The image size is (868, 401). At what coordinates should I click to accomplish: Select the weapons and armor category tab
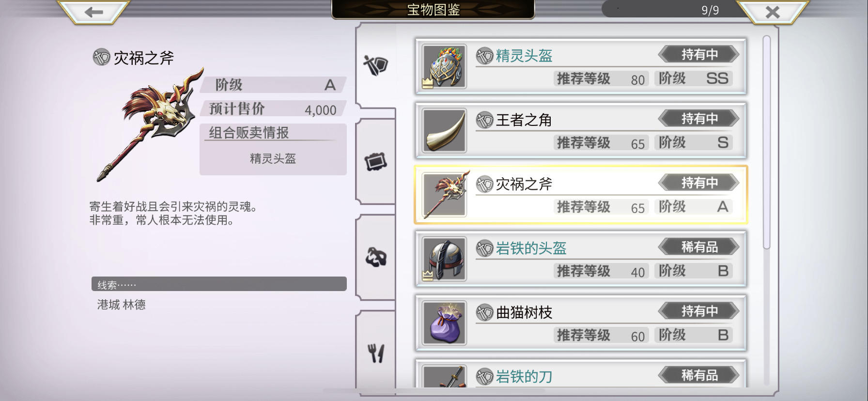pyautogui.click(x=376, y=65)
